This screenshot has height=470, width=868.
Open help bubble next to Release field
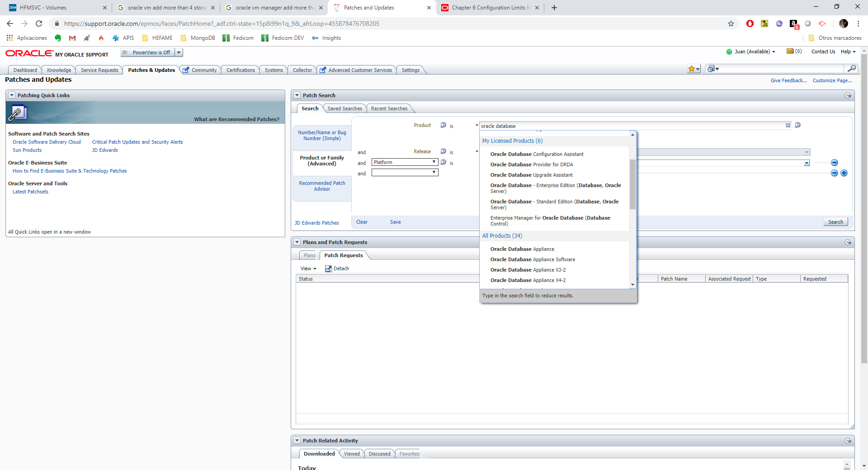tap(443, 151)
